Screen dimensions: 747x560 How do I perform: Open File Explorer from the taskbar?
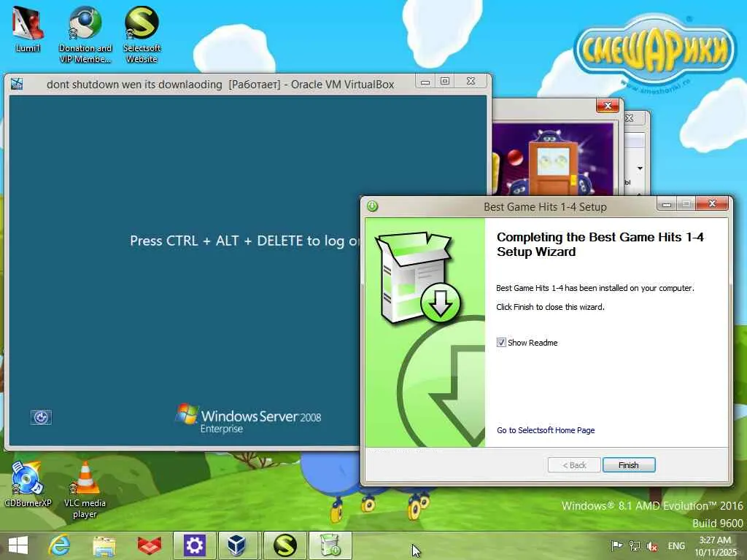click(x=104, y=545)
